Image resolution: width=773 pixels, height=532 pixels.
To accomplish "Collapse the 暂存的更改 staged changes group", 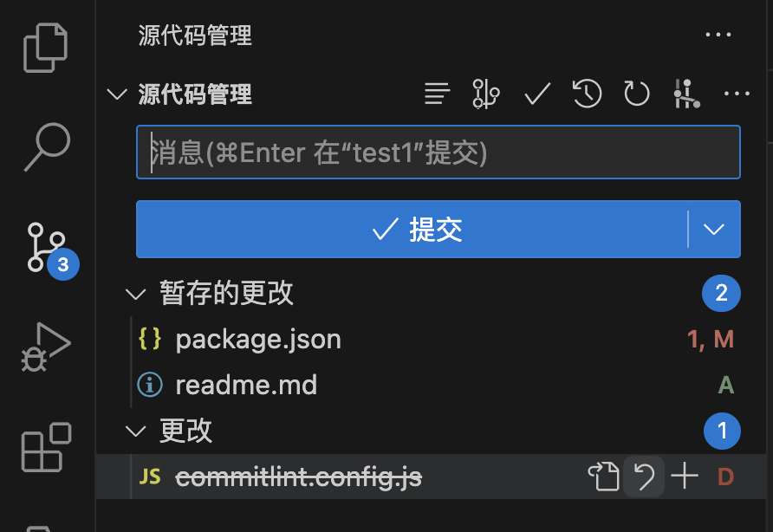I will coord(135,294).
